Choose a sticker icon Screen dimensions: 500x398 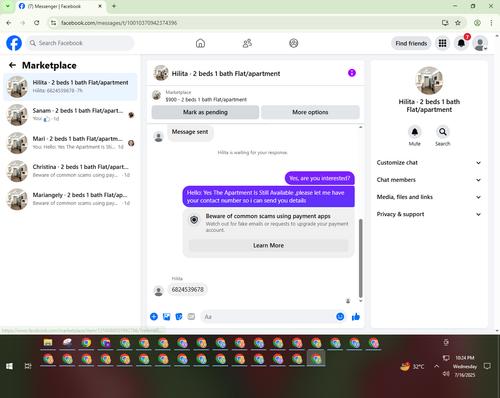[179, 317]
